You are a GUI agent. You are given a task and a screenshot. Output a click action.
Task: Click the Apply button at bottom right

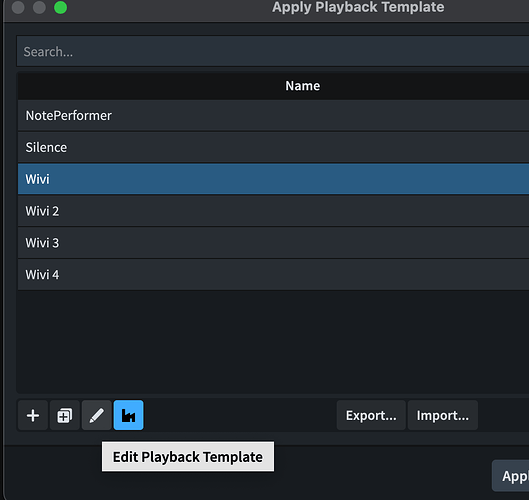(x=511, y=476)
